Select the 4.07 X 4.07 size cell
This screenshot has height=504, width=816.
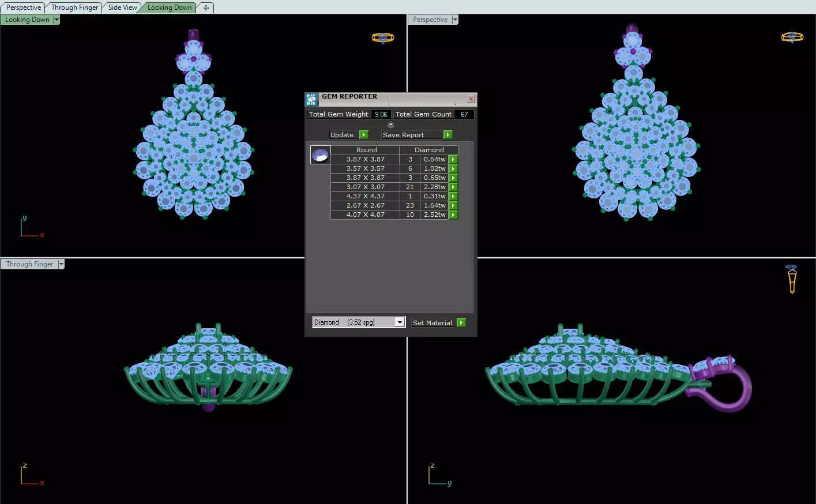pos(365,215)
